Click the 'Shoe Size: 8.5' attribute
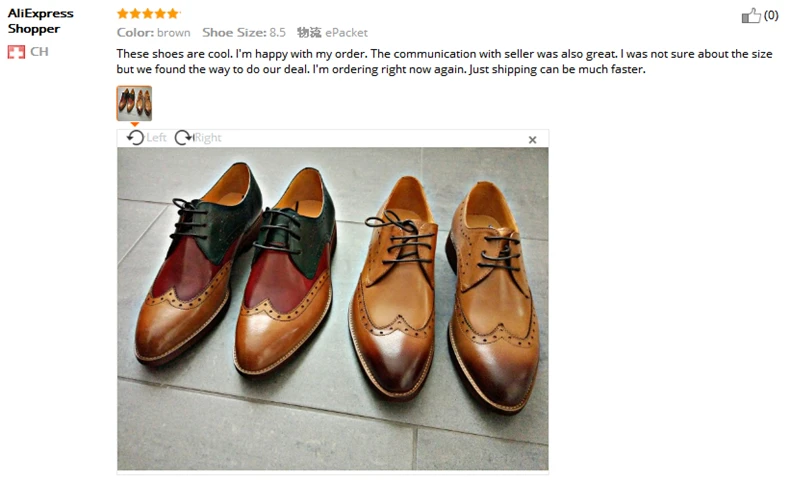Viewport: 790px width, 481px height. [244, 33]
